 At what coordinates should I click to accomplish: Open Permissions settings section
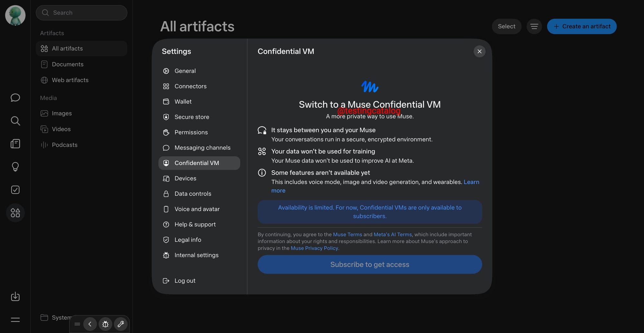pyautogui.click(x=199, y=132)
